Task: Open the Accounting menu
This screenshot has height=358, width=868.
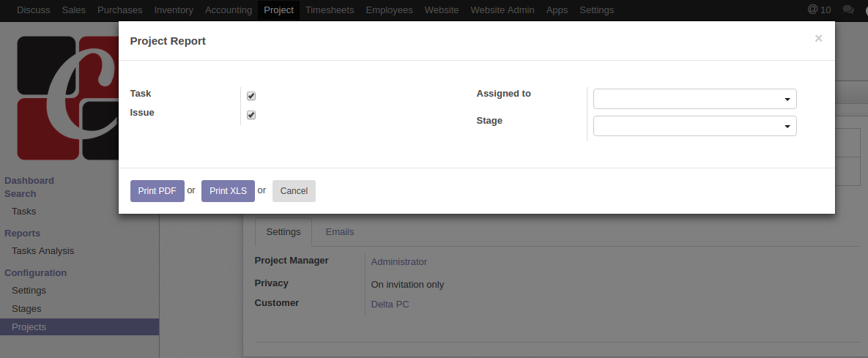Action: (x=229, y=10)
